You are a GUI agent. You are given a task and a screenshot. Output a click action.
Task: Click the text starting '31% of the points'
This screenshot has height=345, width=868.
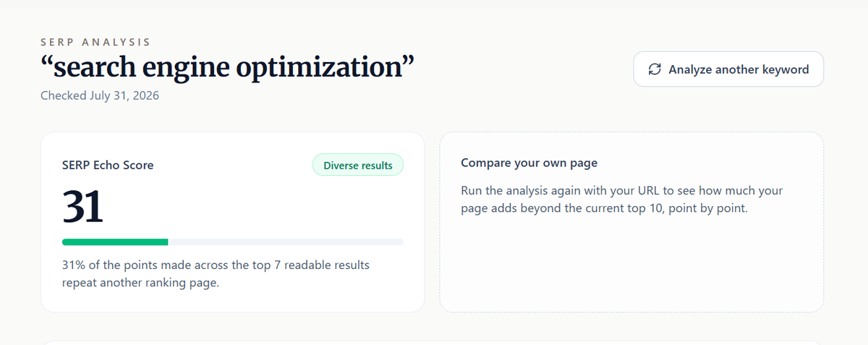216,265
